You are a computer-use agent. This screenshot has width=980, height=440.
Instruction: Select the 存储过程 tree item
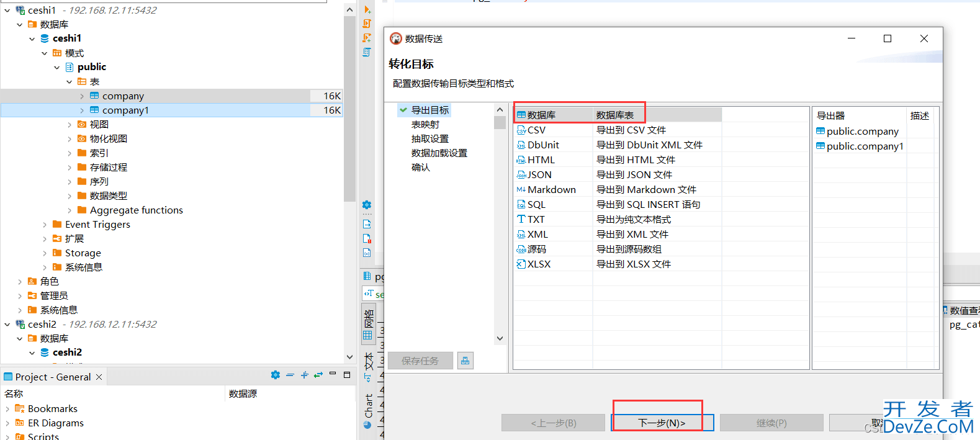(109, 168)
